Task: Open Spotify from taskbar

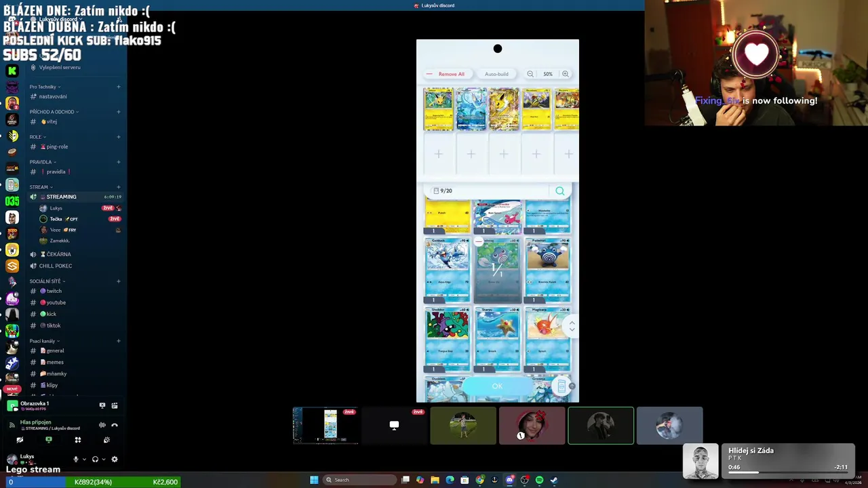Action: point(539,480)
